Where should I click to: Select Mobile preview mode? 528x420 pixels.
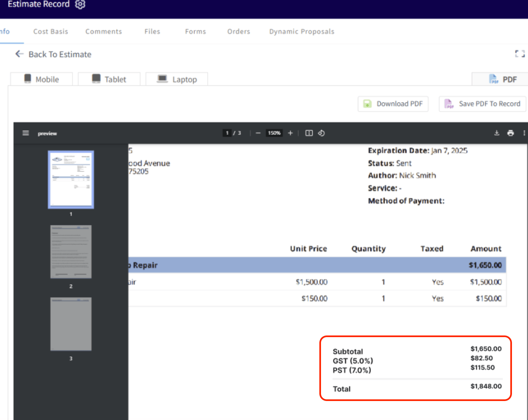pyautogui.click(x=42, y=79)
